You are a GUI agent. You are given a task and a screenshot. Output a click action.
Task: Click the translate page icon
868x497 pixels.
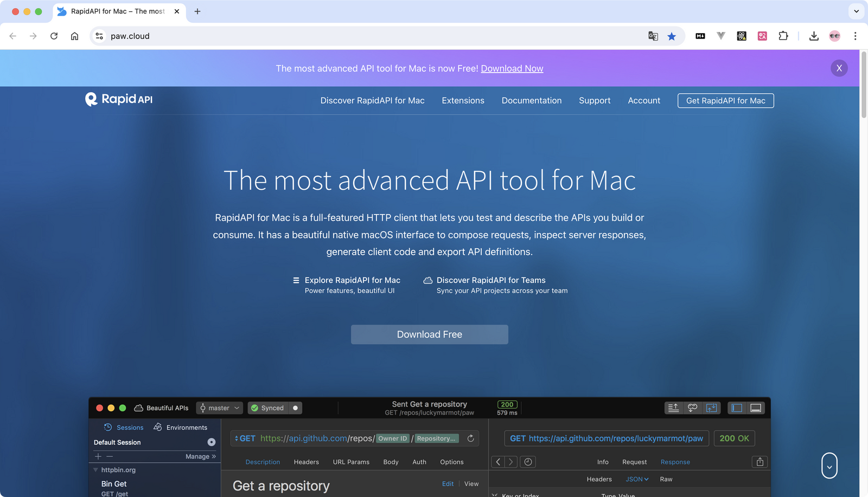(x=653, y=36)
